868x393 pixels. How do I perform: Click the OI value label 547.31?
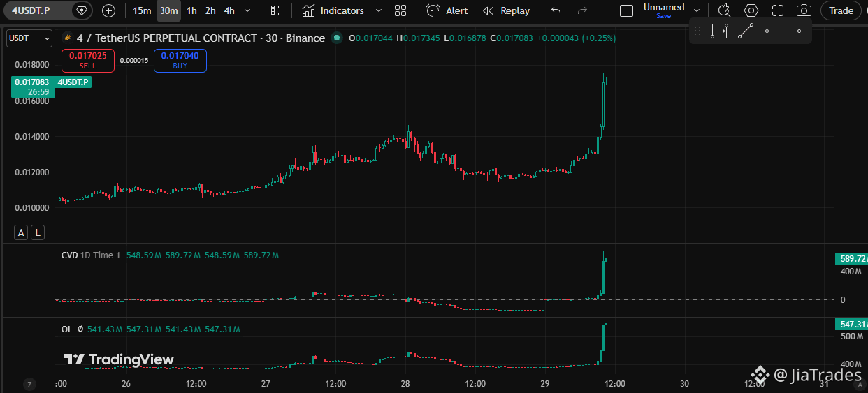point(851,325)
